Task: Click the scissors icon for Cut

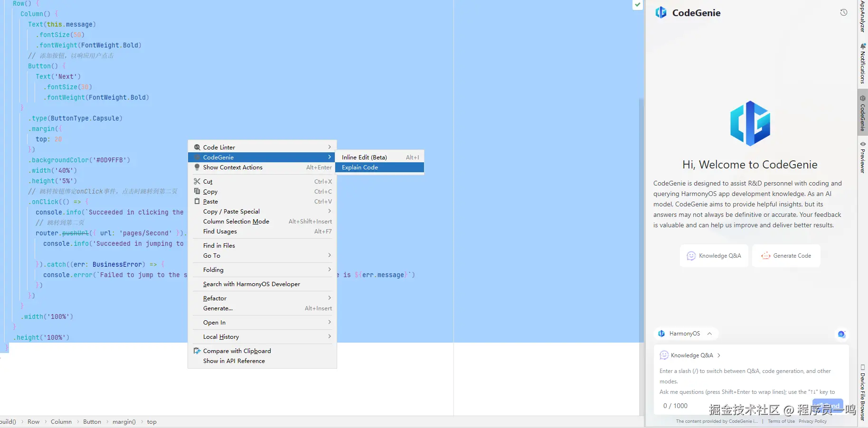Action: (x=197, y=182)
